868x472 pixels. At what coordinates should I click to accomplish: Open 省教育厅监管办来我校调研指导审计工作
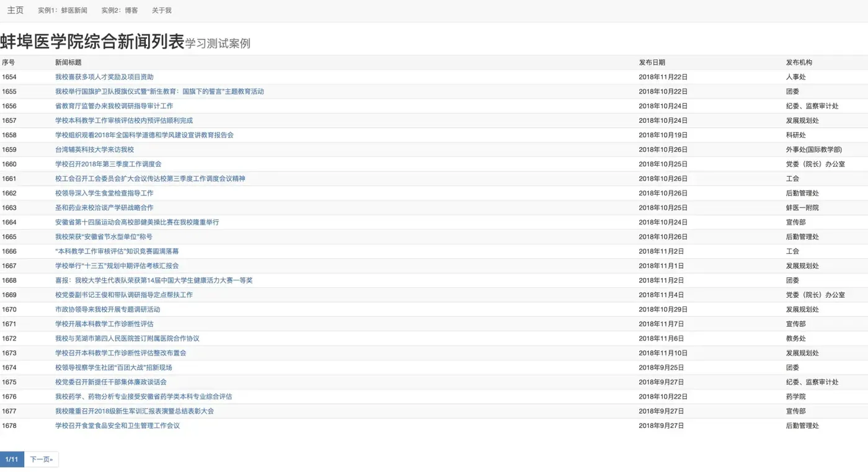(x=114, y=106)
